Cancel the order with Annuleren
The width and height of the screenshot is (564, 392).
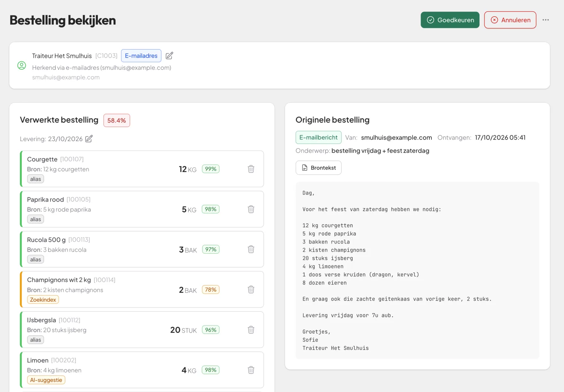[x=510, y=20]
